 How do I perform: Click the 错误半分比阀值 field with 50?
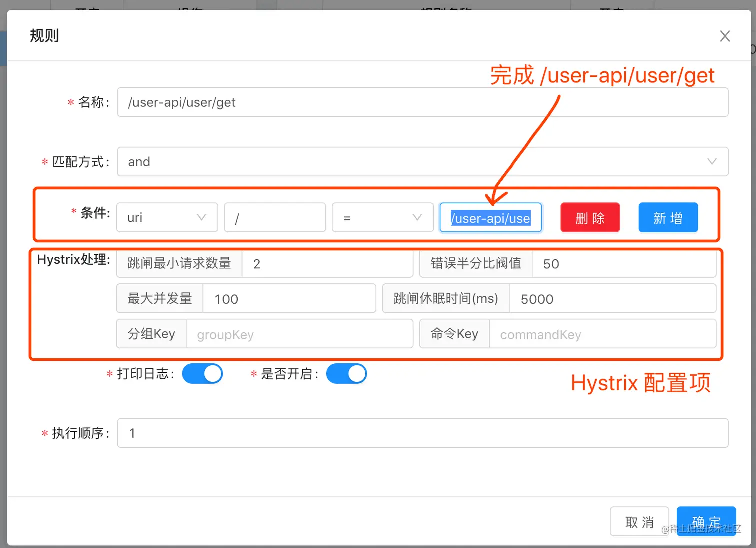pyautogui.click(x=624, y=264)
